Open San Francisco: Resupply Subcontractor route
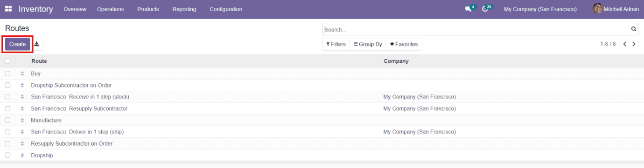This screenshot has height=168, width=644. click(x=79, y=108)
